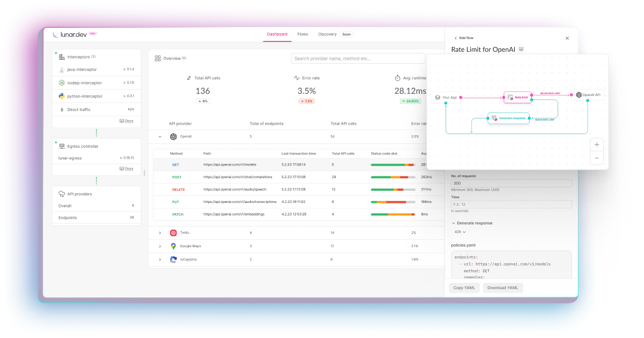Expand the Twilio provider row

pyautogui.click(x=160, y=233)
